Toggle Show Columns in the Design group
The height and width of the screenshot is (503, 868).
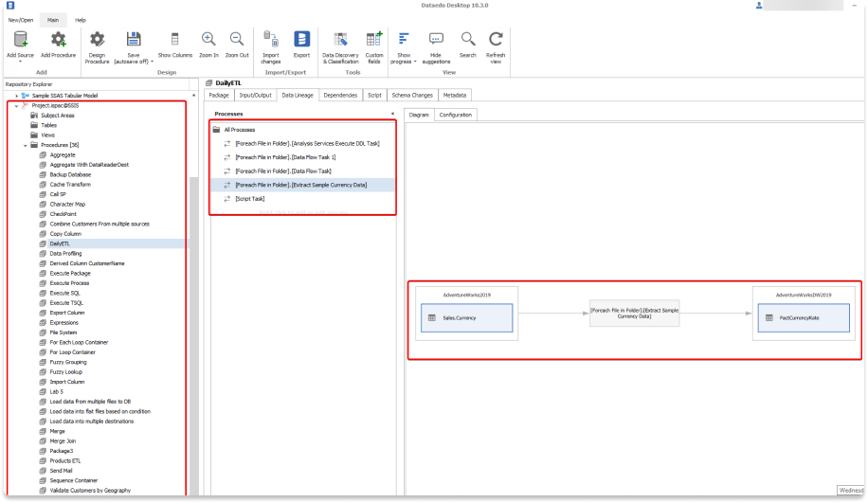[x=174, y=39]
